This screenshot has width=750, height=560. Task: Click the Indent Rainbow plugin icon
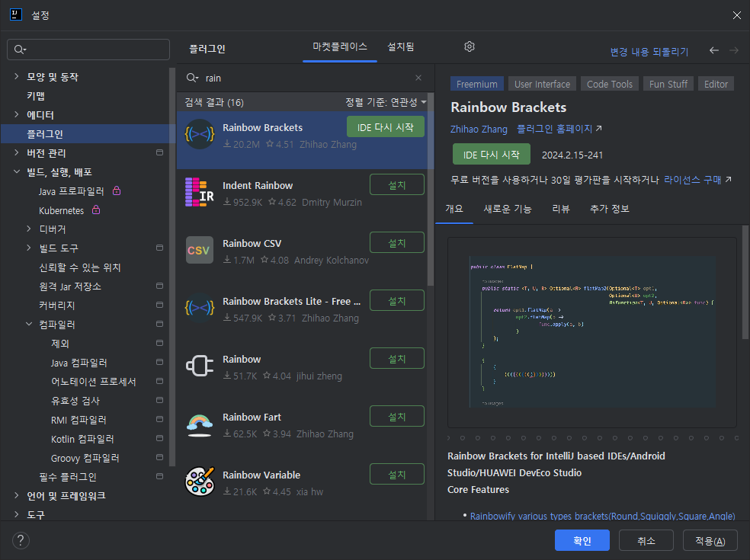pyautogui.click(x=200, y=192)
